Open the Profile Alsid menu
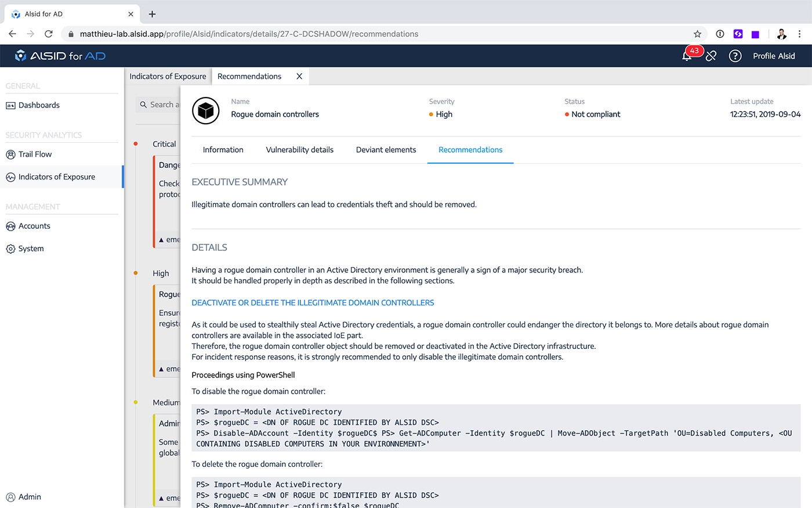The height and width of the screenshot is (508, 812). pyautogui.click(x=774, y=56)
